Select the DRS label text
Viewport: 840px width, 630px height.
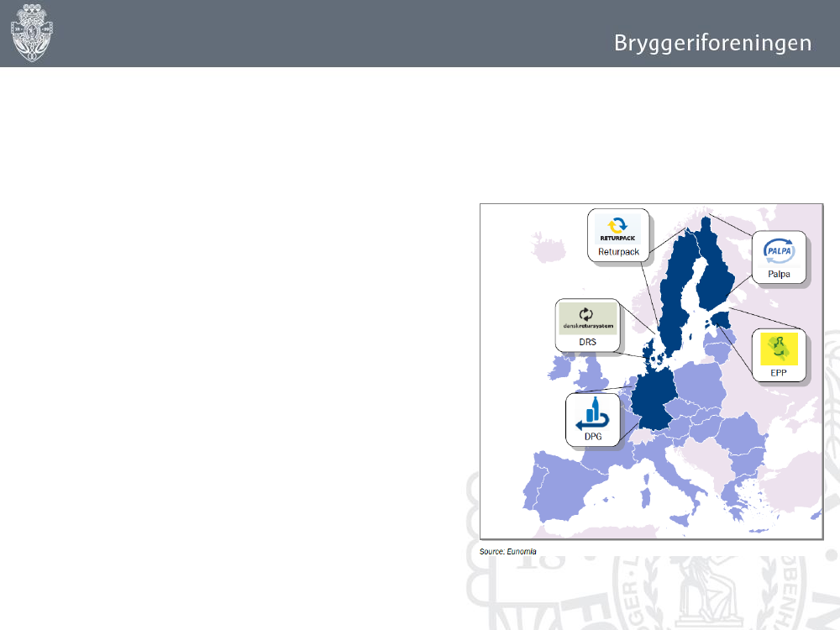[x=588, y=342]
